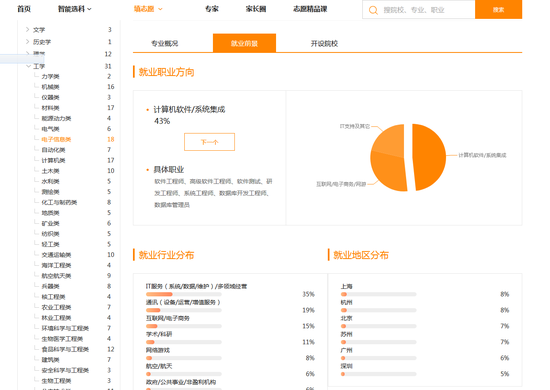Select 化工与制药类 in the tree
The image size is (550, 390).
click(59, 202)
